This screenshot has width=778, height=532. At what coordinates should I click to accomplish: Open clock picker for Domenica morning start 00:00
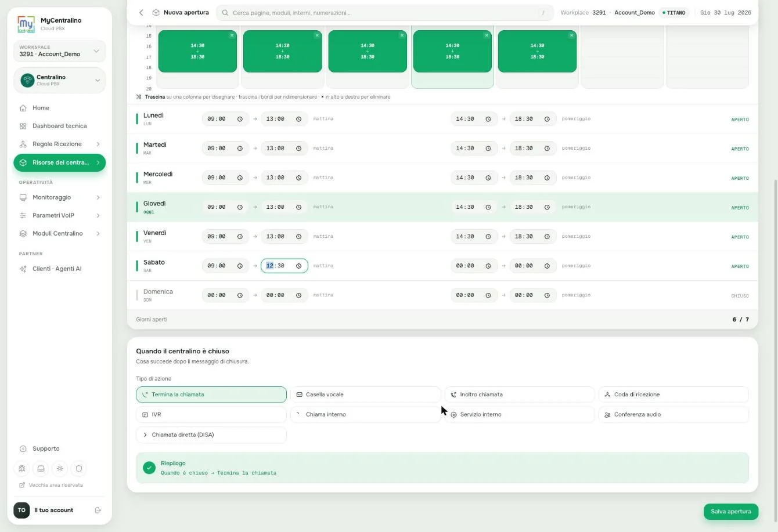point(240,295)
